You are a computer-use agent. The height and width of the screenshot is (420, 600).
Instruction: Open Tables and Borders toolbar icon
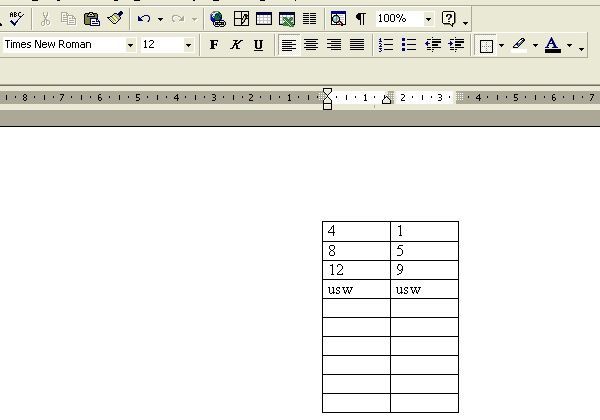click(241, 18)
